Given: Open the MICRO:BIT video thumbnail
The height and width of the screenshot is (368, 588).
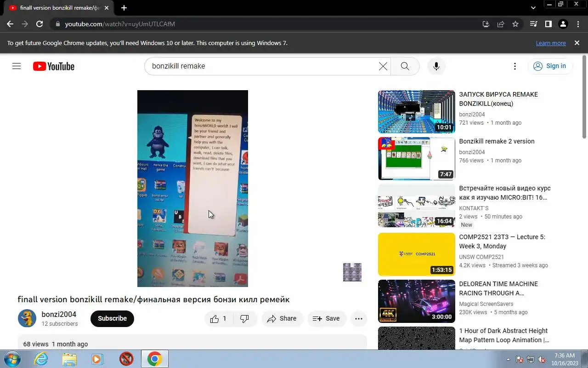Looking at the screenshot, I should (x=417, y=206).
